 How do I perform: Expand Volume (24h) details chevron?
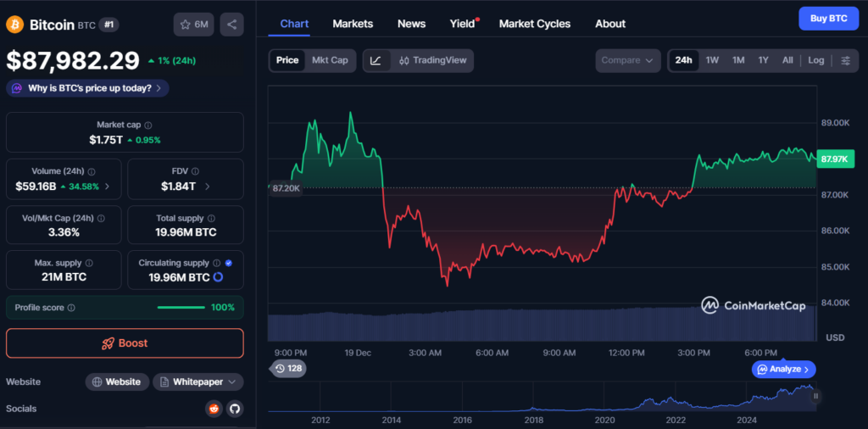[x=107, y=187]
